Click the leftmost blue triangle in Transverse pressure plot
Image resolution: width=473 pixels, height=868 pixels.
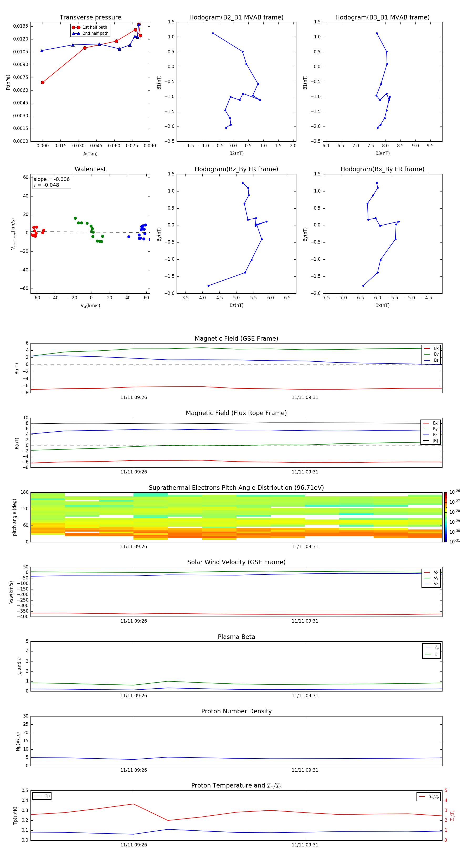coord(42,51)
